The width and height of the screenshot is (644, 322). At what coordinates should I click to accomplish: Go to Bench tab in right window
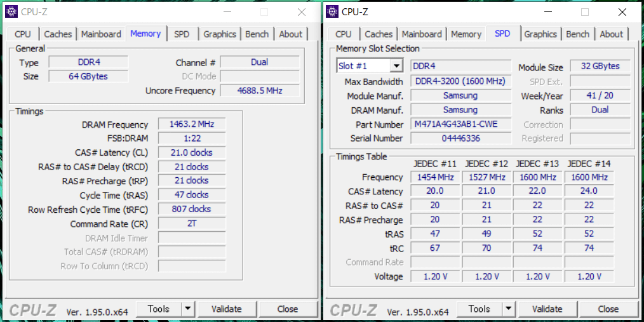[577, 34]
